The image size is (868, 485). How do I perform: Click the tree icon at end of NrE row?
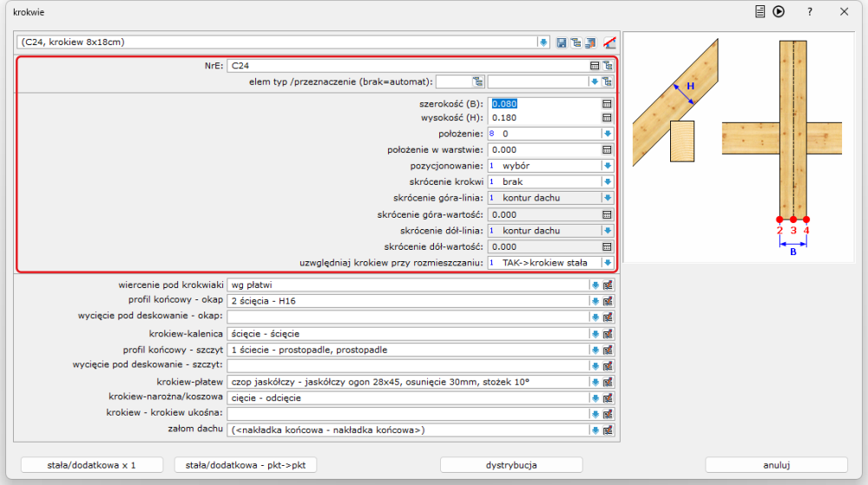[608, 65]
